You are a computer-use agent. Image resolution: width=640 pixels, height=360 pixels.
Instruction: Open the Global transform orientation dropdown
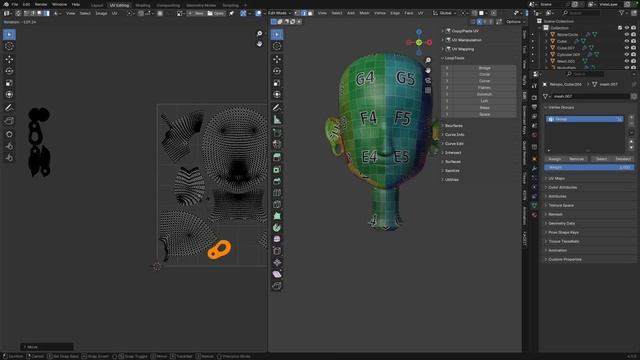(x=444, y=13)
